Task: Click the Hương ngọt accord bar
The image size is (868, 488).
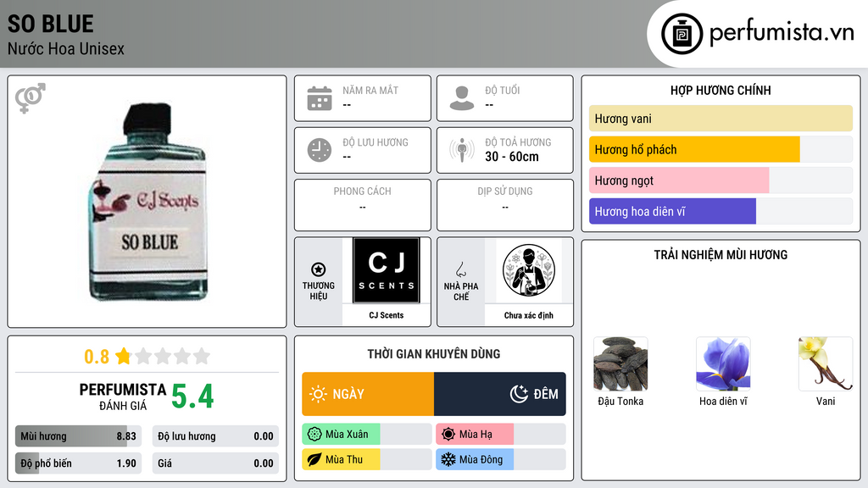Action: pos(721,180)
